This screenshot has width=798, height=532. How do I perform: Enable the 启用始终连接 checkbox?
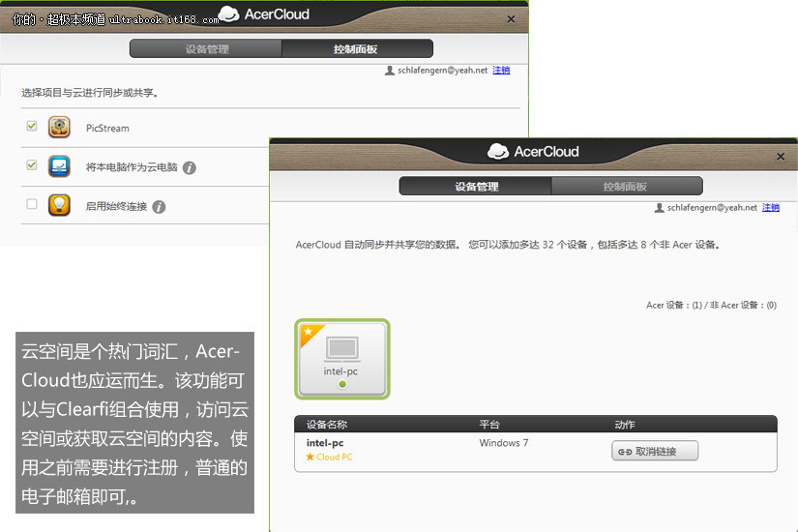tap(32, 204)
